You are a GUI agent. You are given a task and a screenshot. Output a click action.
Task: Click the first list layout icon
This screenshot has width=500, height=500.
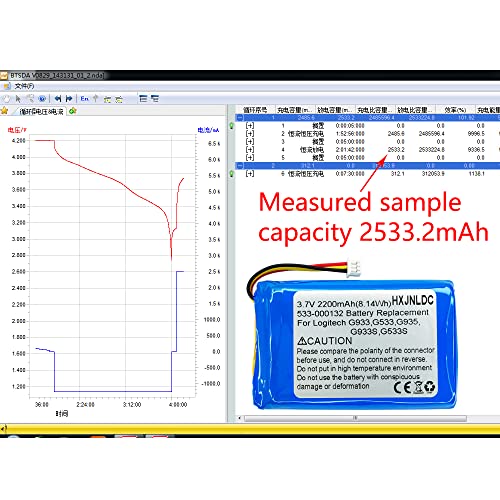[143, 99]
